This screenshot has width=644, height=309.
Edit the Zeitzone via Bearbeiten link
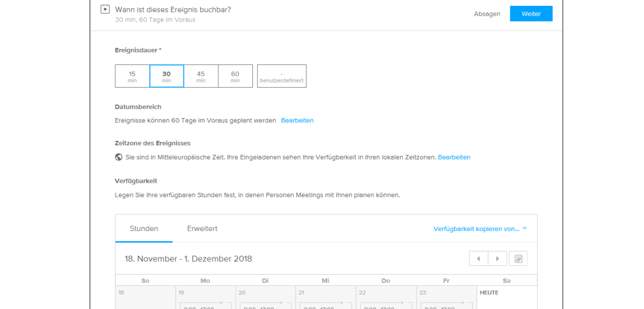(454, 157)
